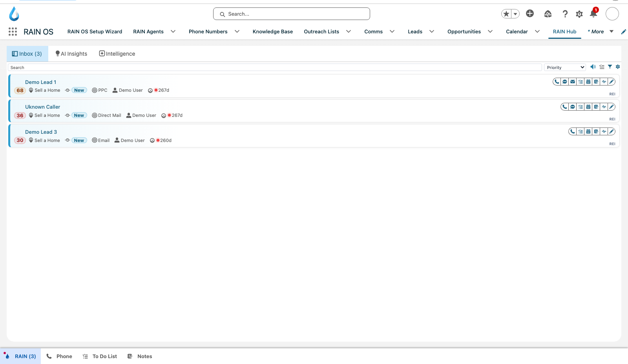Call Demo Lead 1 with phone icon
Screen dimensions: 628x364
(x=557, y=82)
